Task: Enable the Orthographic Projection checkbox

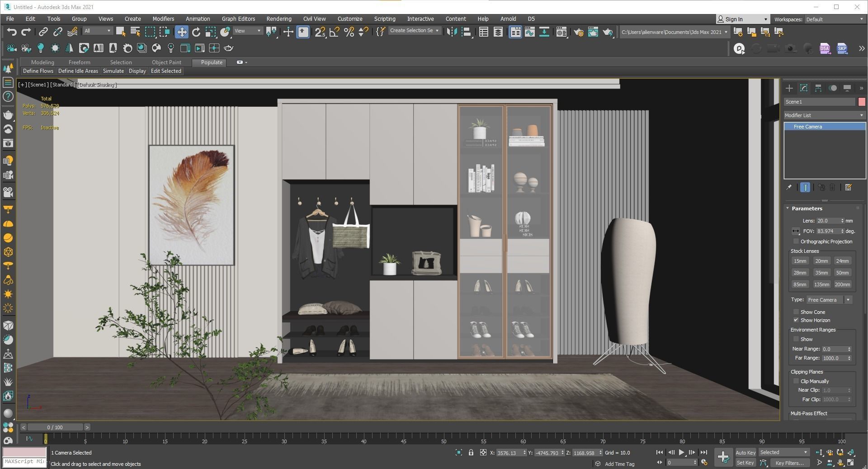Action: tap(796, 242)
